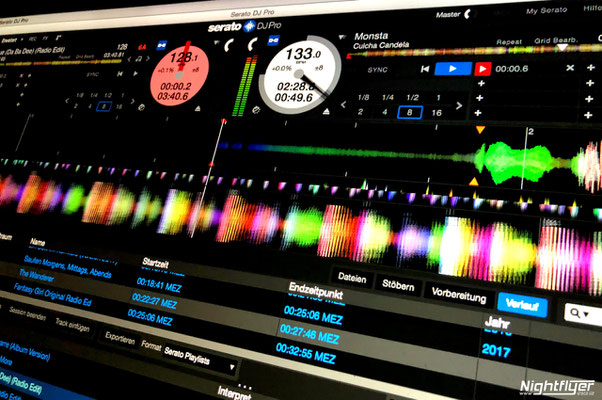This screenshot has width=602, height=400.
Task: Select the 1/2 beat loop on right deck
Action: pos(413,98)
